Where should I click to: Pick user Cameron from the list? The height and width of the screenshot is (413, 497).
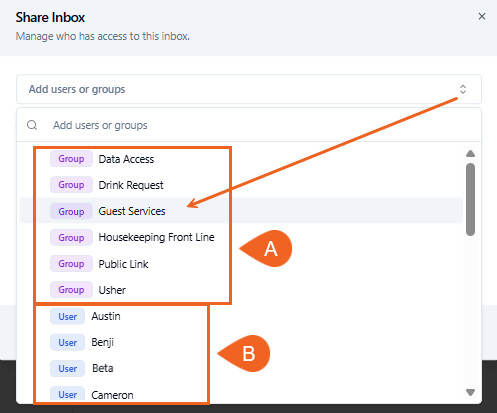(242, 395)
